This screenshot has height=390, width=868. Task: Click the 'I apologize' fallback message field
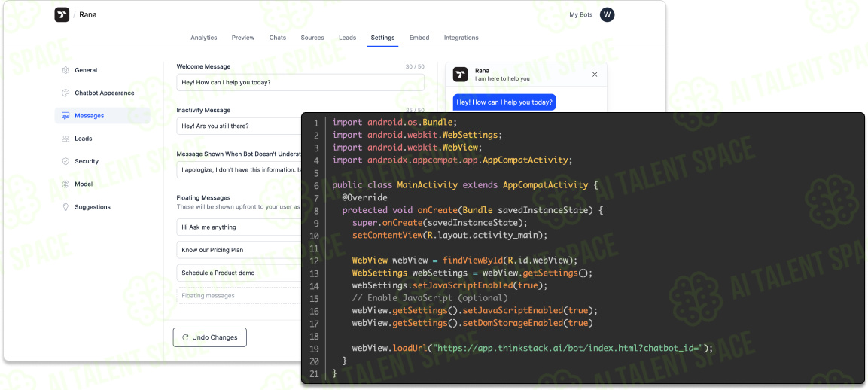coord(239,170)
